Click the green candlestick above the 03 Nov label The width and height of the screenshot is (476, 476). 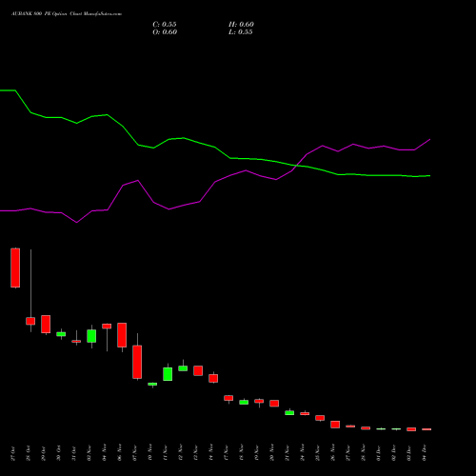coord(91,336)
